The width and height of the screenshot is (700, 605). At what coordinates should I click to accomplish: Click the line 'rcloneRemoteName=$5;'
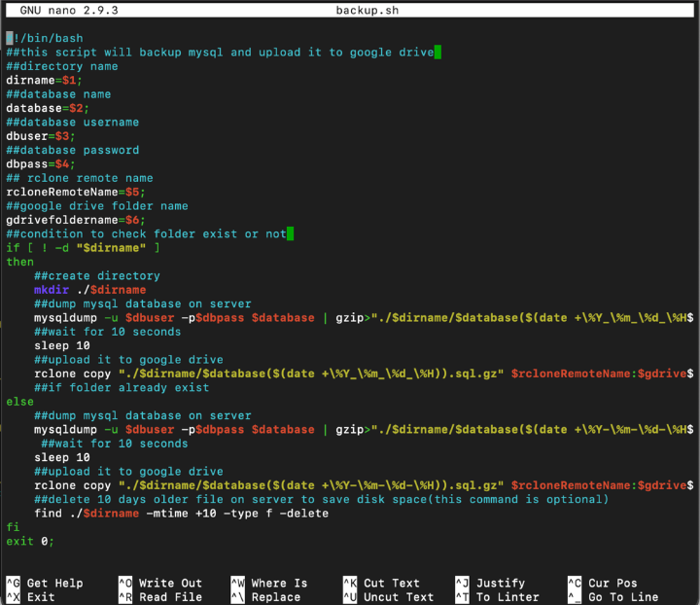[76, 192]
